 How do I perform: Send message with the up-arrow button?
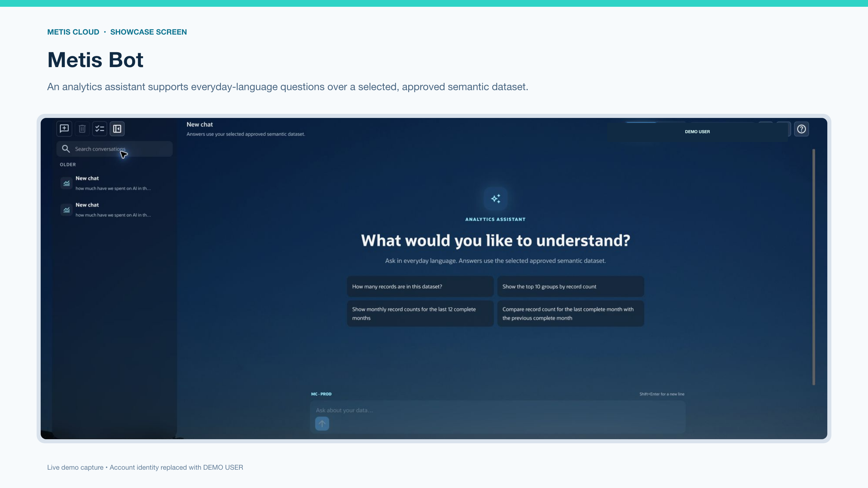pos(322,424)
